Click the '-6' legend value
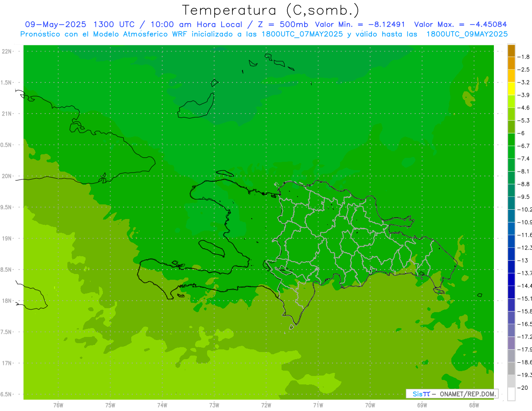The image size is (532, 411). pyautogui.click(x=522, y=133)
